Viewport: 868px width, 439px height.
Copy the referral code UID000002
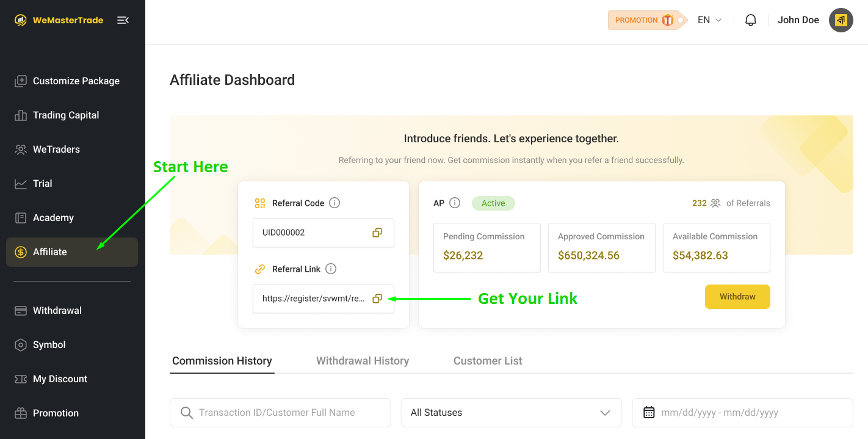click(377, 233)
